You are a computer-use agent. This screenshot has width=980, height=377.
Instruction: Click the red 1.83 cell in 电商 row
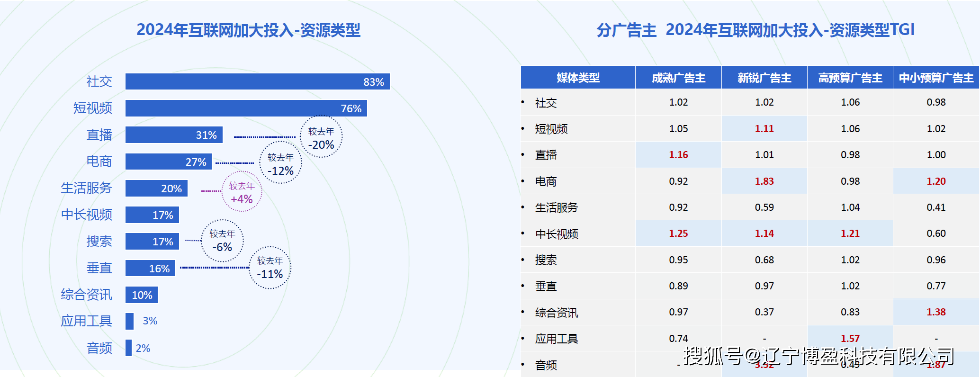click(x=764, y=181)
